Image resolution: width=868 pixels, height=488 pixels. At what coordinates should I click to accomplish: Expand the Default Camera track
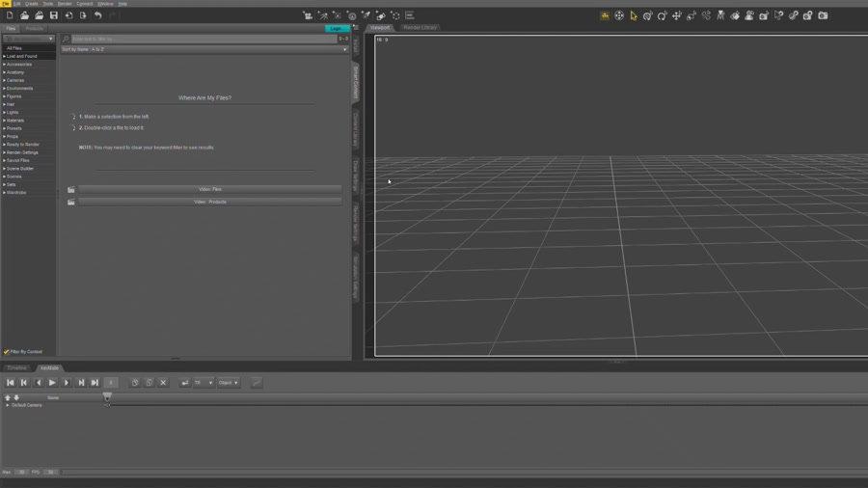pyautogui.click(x=8, y=405)
